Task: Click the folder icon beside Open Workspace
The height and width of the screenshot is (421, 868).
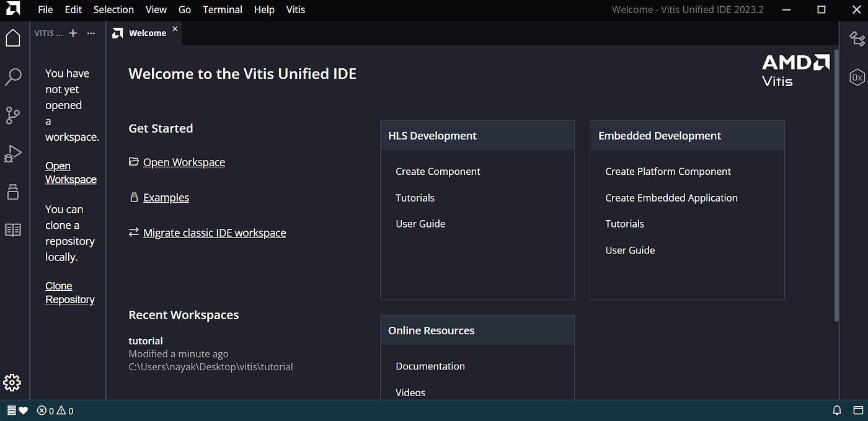Action: click(133, 162)
